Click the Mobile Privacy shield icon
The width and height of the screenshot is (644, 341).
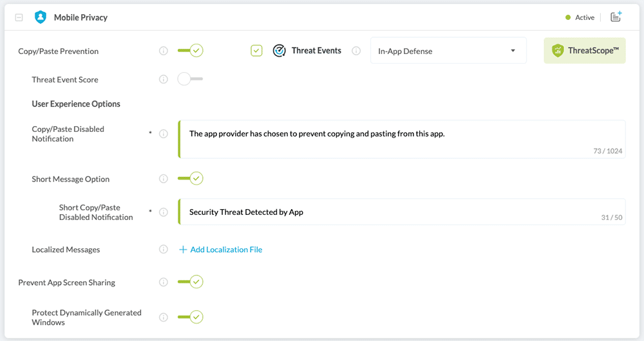(41, 17)
